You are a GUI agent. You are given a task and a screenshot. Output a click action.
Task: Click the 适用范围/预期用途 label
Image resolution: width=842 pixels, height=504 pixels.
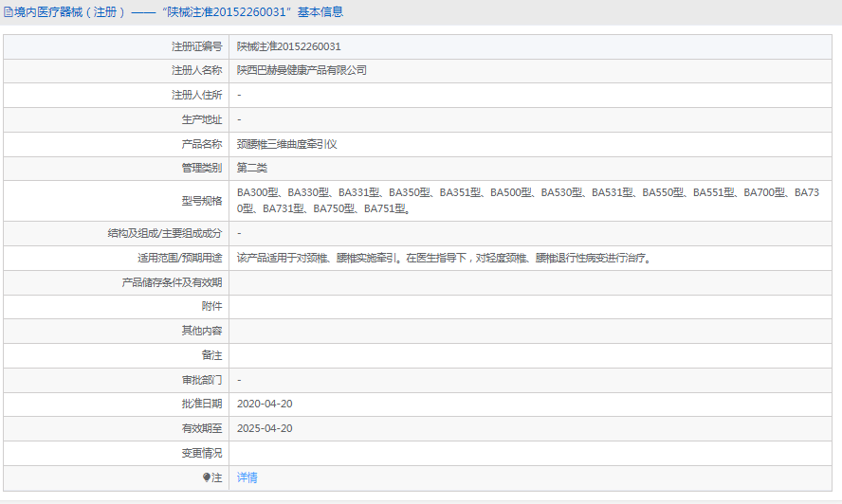coord(179,259)
